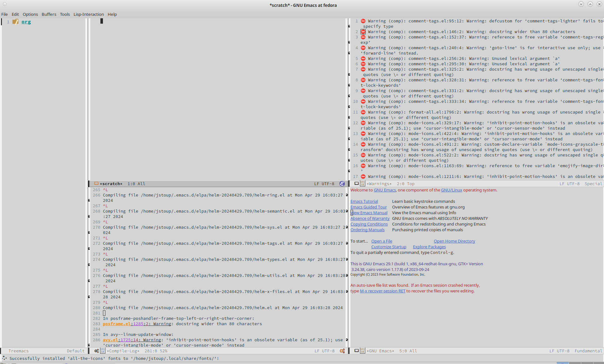This screenshot has width=604, height=364.
Task: Click warning icon for comment-tags.el:325:2 line
Action: 363,69
